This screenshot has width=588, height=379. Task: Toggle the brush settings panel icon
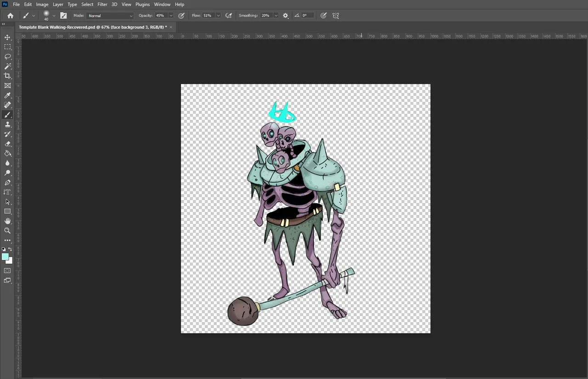(63, 16)
